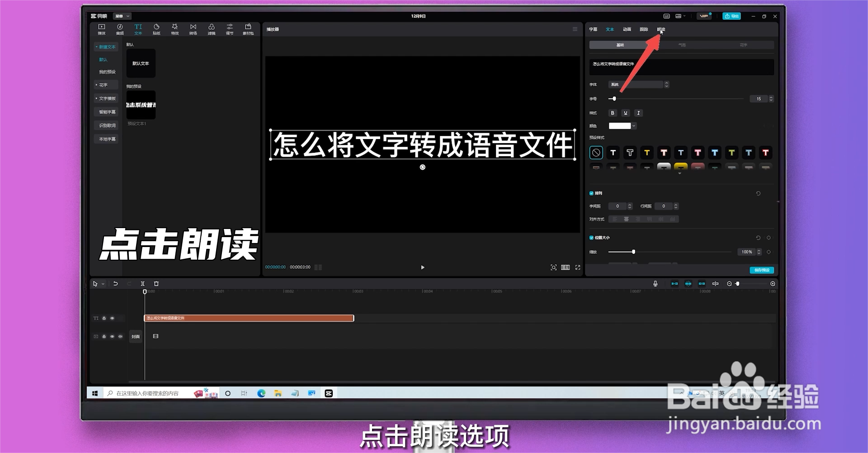Open the 特效 effects panel
The height and width of the screenshot is (453, 868).
pos(175,29)
